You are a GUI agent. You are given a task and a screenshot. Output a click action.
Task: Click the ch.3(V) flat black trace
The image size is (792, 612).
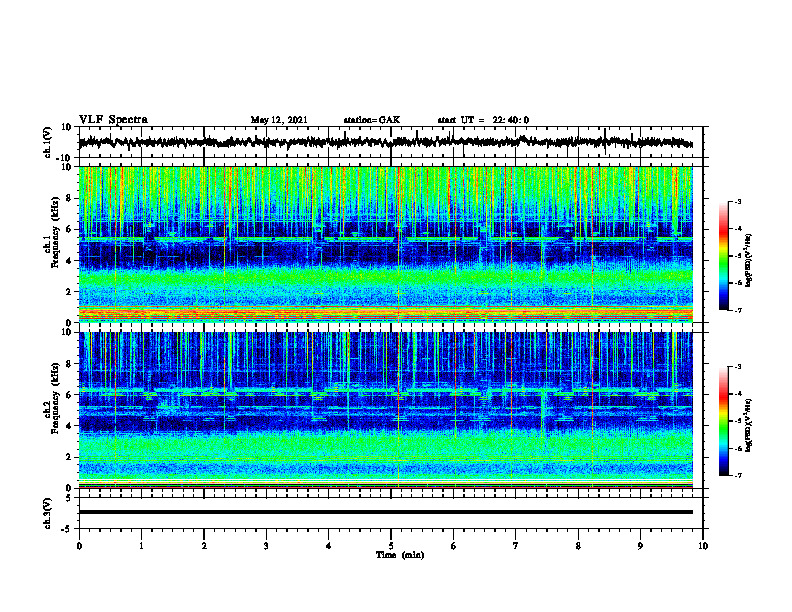pyautogui.click(x=386, y=512)
